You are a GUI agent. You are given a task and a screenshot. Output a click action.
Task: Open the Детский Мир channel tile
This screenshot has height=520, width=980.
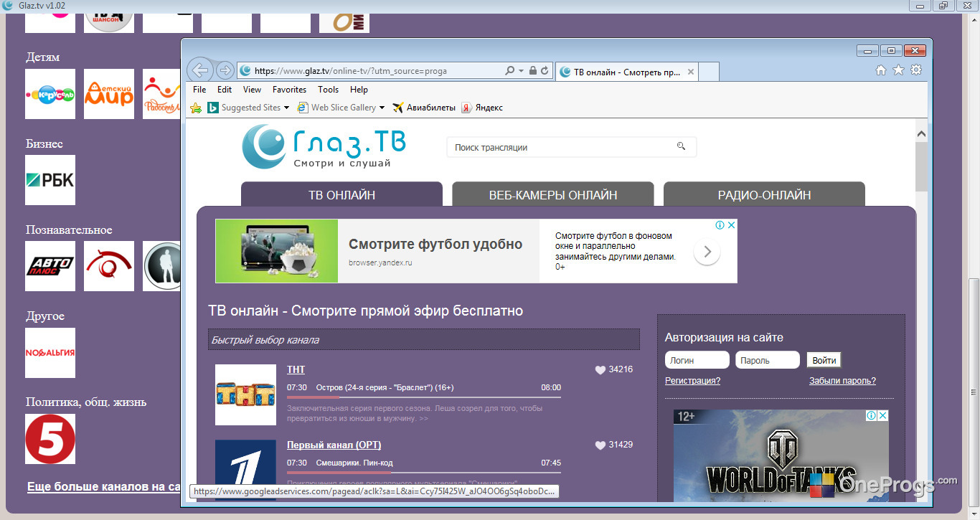(109, 94)
